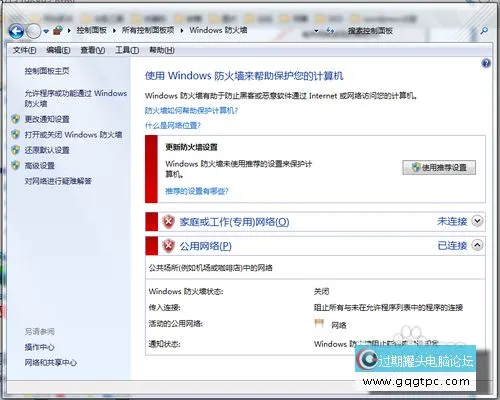This screenshot has width=500, height=400.
Task: Click 未连接 status text
Action: coord(452,221)
